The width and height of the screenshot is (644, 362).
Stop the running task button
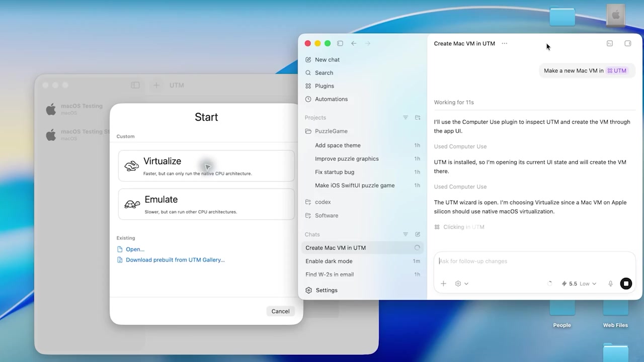pos(626,284)
